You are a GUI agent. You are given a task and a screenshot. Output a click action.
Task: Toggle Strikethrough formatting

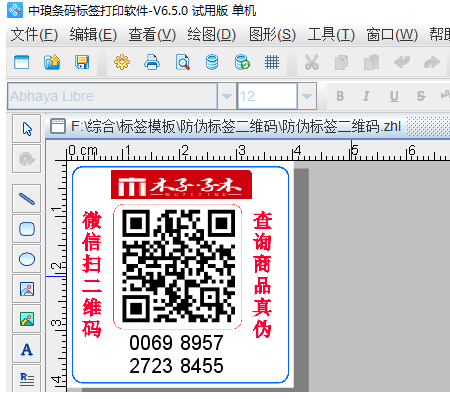tap(421, 96)
